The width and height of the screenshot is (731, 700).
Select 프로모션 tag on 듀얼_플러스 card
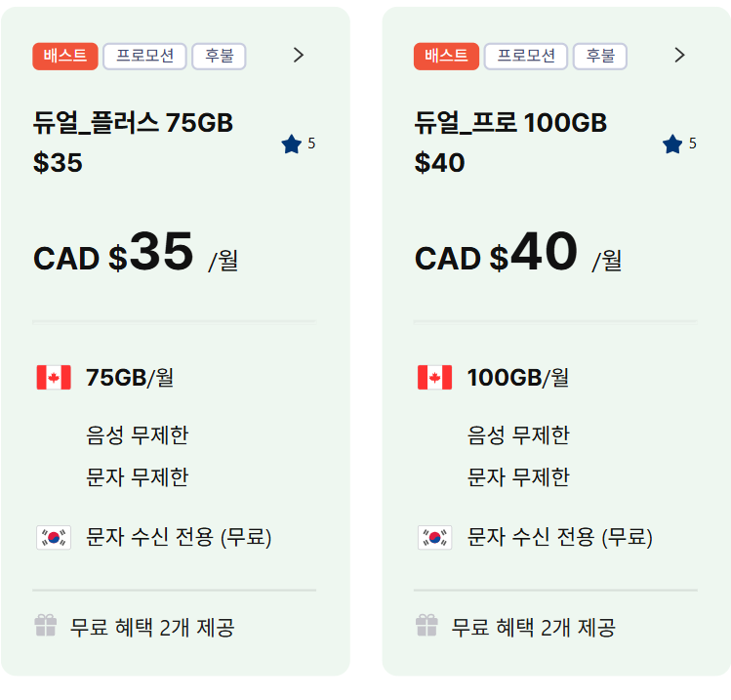[144, 56]
